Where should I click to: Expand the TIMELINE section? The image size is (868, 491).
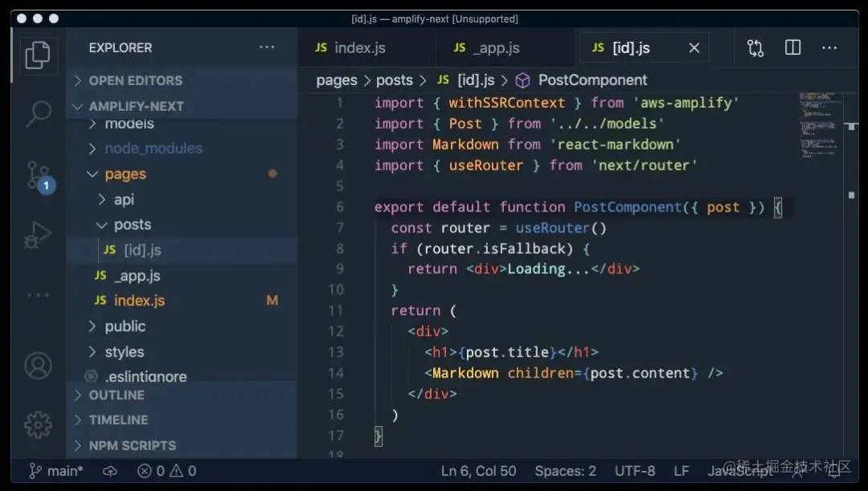pyautogui.click(x=182, y=420)
